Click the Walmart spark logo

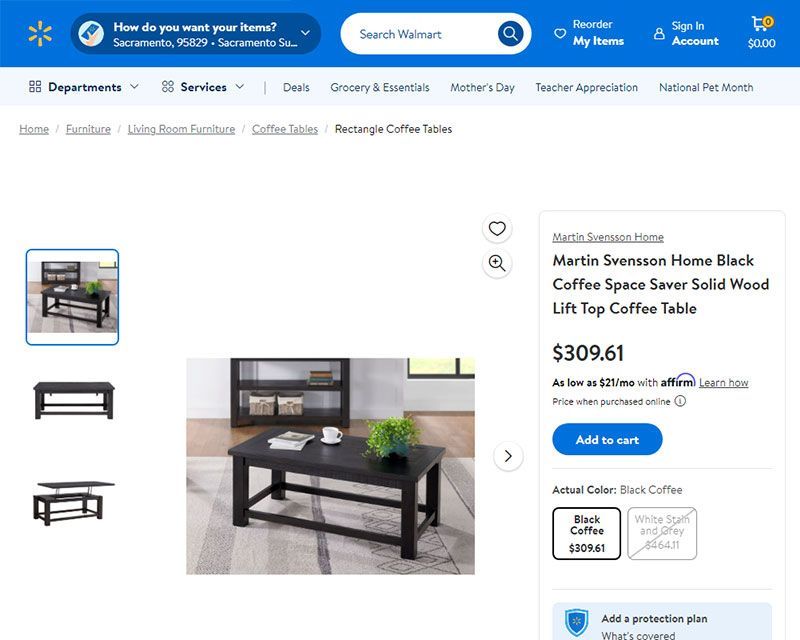(40, 34)
